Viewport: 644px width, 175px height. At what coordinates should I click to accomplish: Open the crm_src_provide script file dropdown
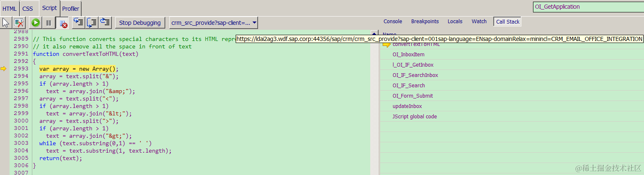[213, 23]
